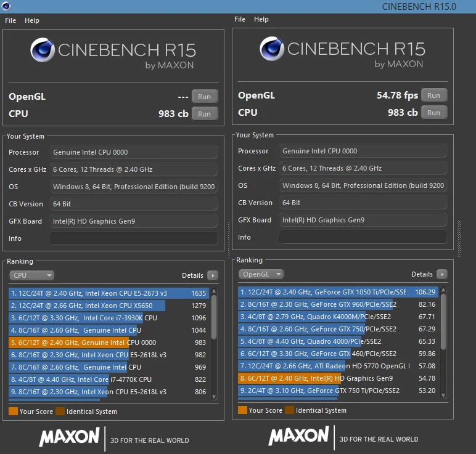This screenshot has height=454, width=476.
Task: Run the OpenGL test in the left window
Action: pos(205,97)
